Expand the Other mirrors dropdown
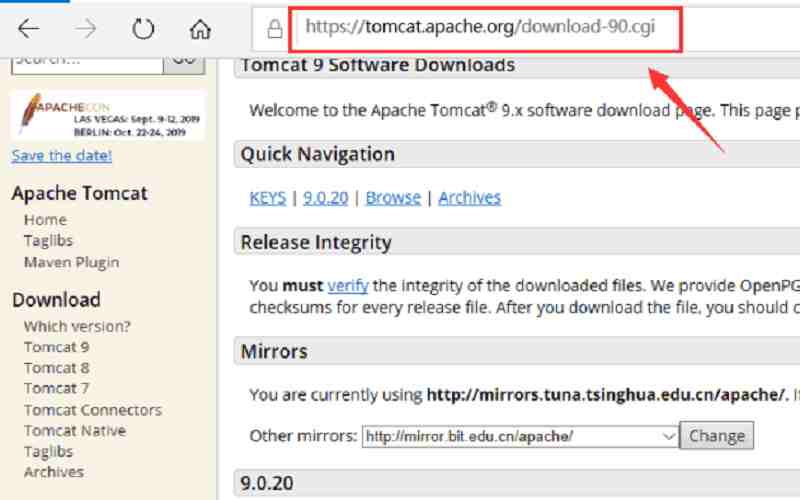Image resolution: width=800 pixels, height=500 pixels. [x=520, y=436]
